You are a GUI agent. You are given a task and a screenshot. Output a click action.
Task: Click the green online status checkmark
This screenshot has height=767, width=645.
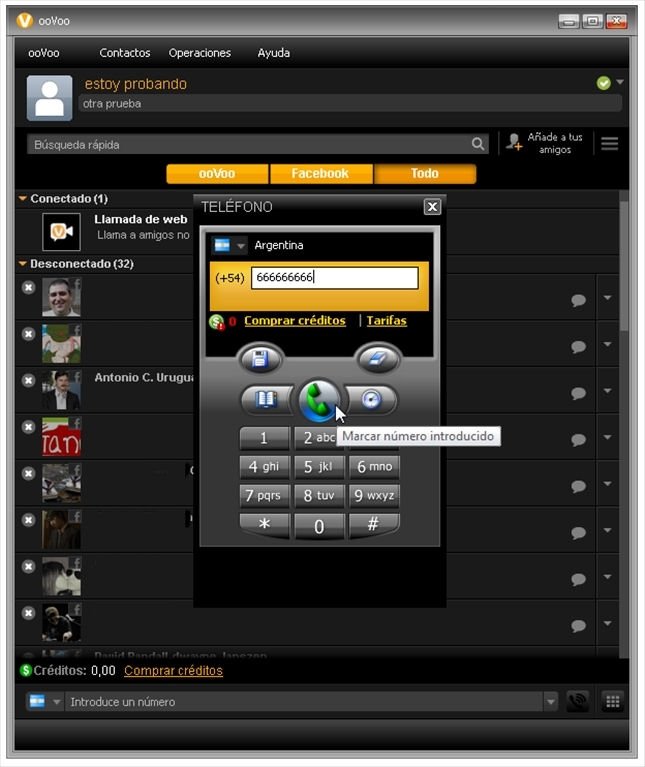coord(604,83)
